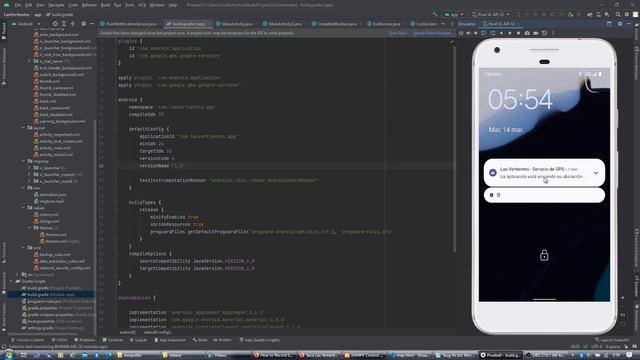Take emulator screenshot with camera icon

pyautogui.click(x=527, y=33)
